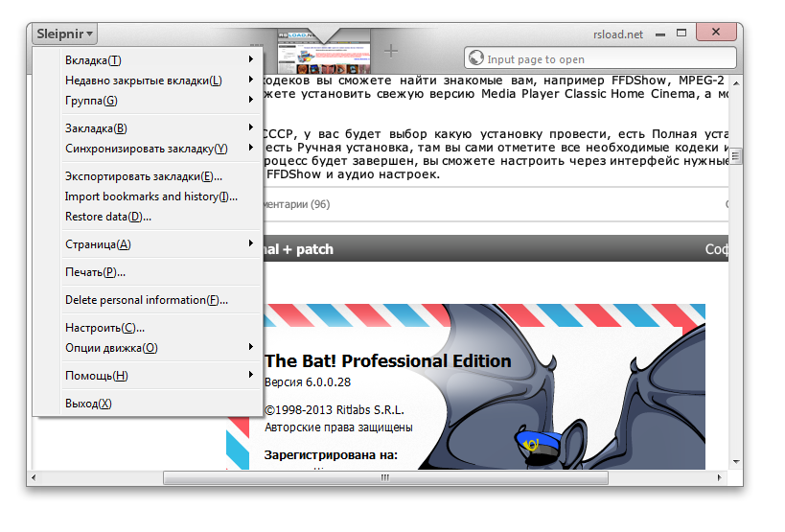Expand arrow next to Помощь(H)
The image size is (785, 532).
tap(251, 375)
